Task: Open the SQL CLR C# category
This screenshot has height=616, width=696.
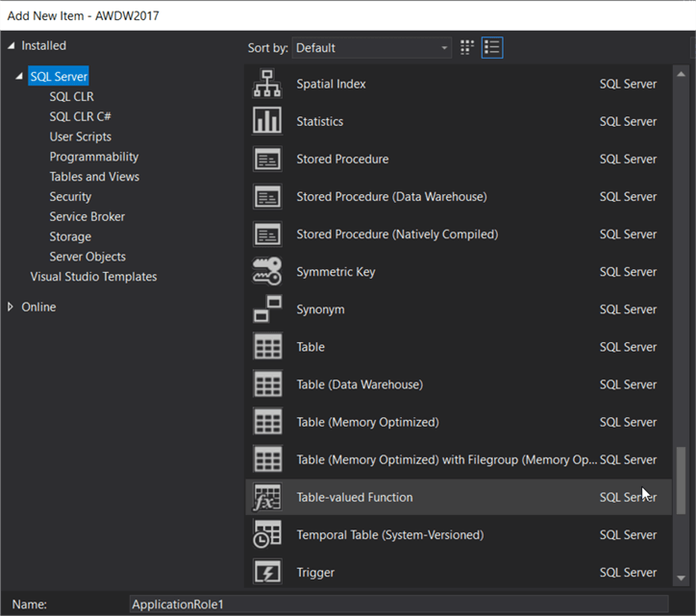Action: pos(80,116)
